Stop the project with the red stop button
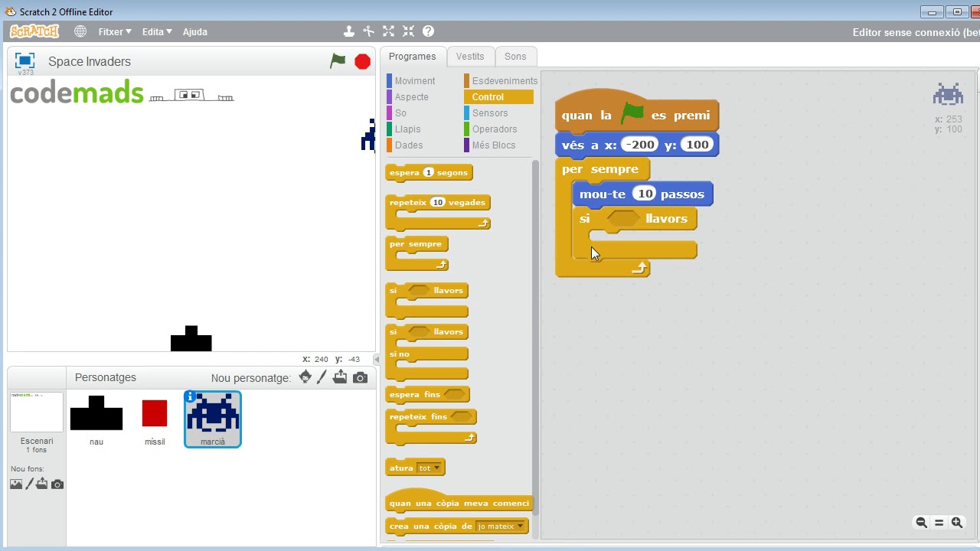 click(363, 62)
